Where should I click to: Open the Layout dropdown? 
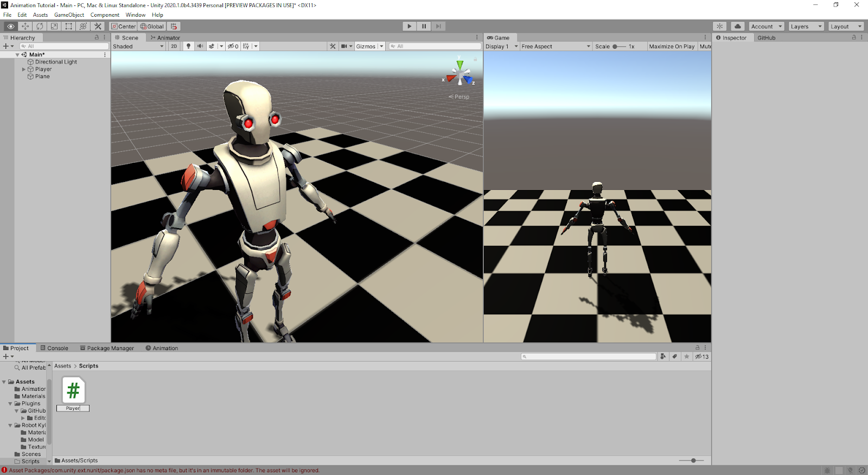846,26
